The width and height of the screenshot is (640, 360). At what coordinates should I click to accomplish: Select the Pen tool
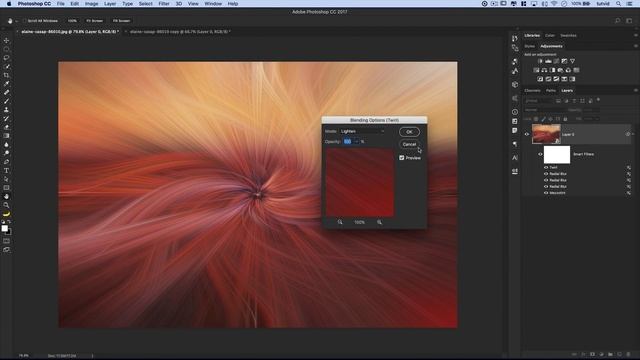coord(7,162)
